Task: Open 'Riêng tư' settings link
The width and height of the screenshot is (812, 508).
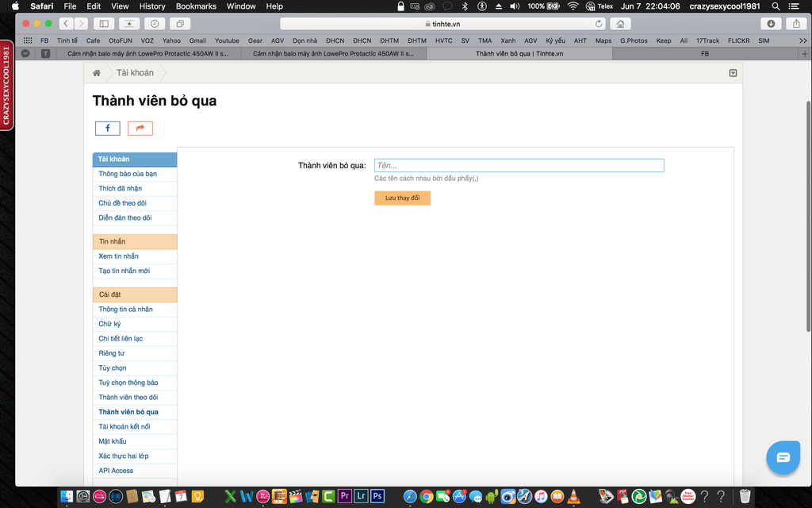Action: [x=111, y=353]
